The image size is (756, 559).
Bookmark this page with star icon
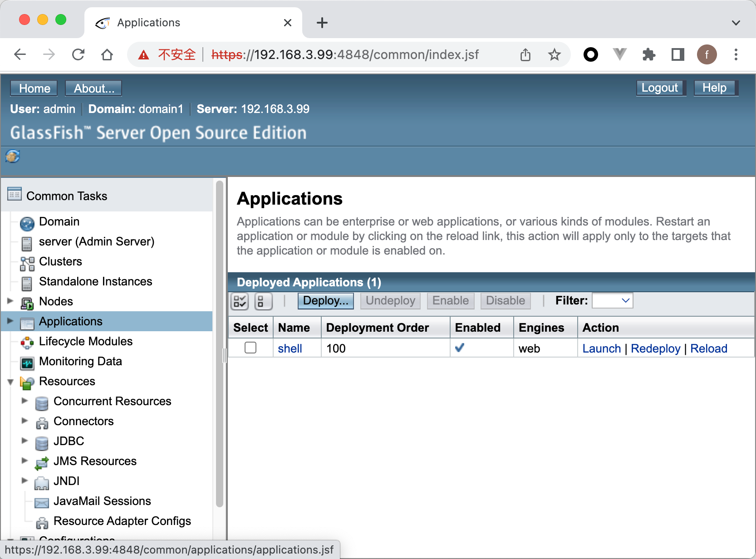tap(554, 55)
